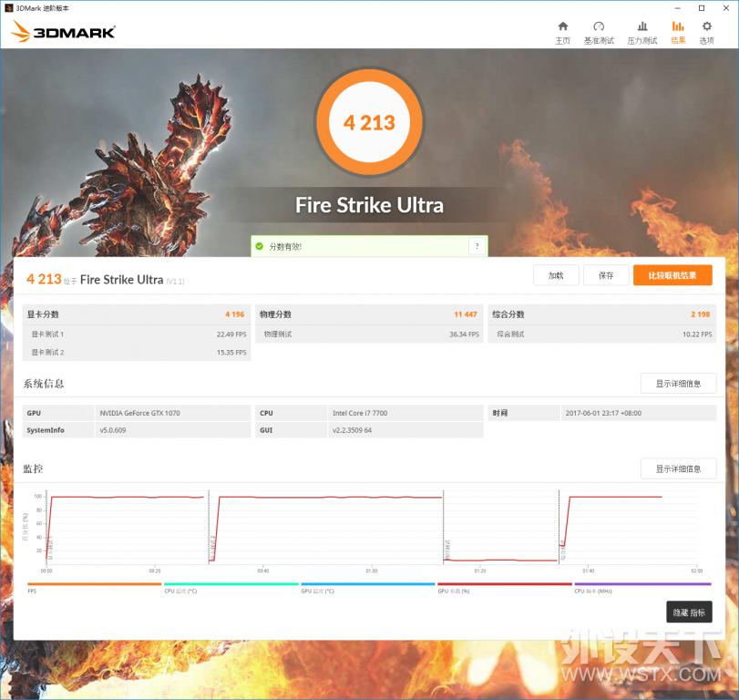The height and width of the screenshot is (700, 739).
Task: Click the physics score value 11 447
Action: pos(466,314)
